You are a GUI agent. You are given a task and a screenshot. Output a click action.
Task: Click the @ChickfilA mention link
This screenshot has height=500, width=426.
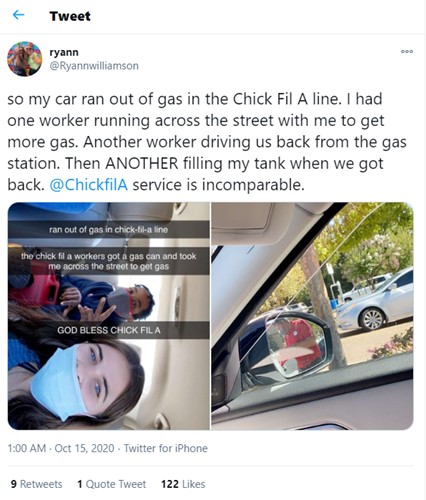(x=89, y=184)
